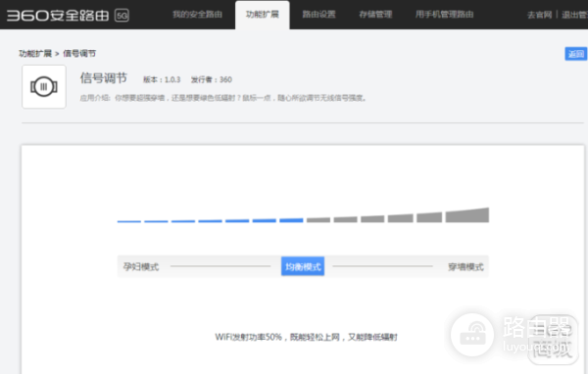The height and width of the screenshot is (374, 588).
Task: Select 穿墙模式 on the signal slider
Action: click(465, 267)
